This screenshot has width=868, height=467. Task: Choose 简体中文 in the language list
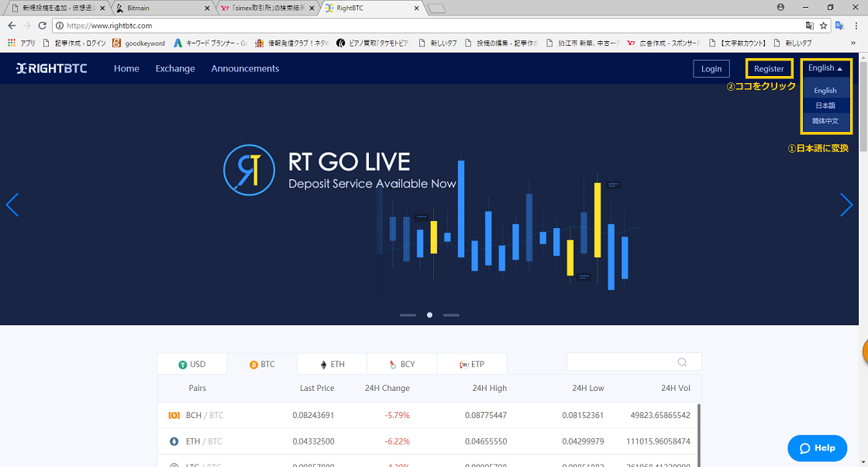coord(825,121)
